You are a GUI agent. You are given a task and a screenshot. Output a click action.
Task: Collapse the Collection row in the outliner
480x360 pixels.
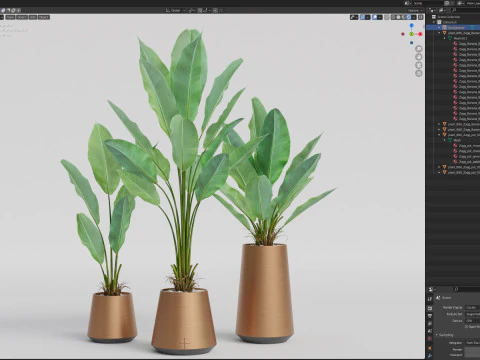434,22
